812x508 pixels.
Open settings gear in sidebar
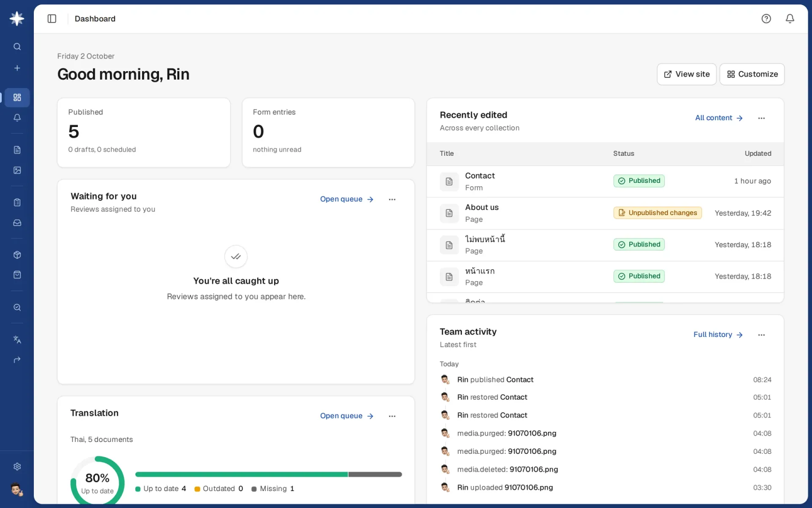pos(17,467)
